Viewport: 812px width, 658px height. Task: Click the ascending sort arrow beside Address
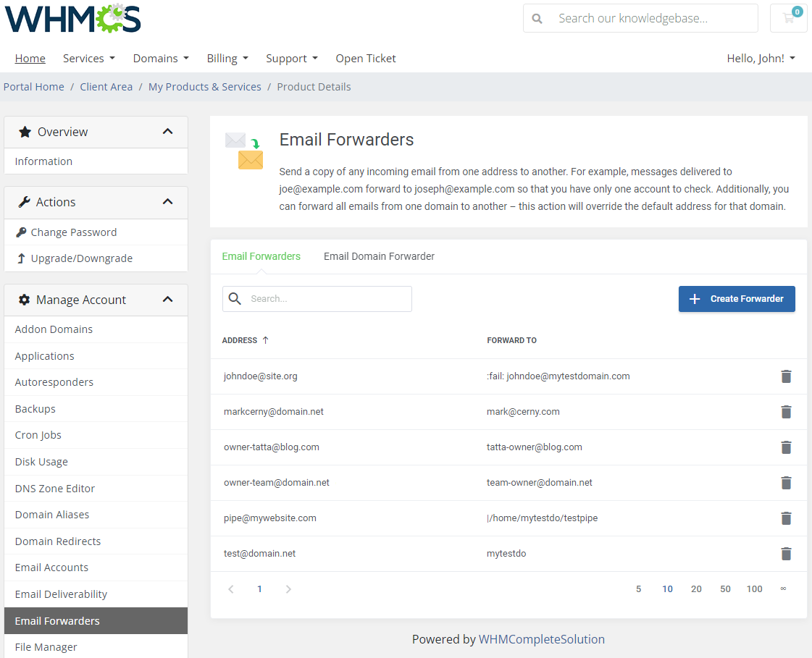265,340
